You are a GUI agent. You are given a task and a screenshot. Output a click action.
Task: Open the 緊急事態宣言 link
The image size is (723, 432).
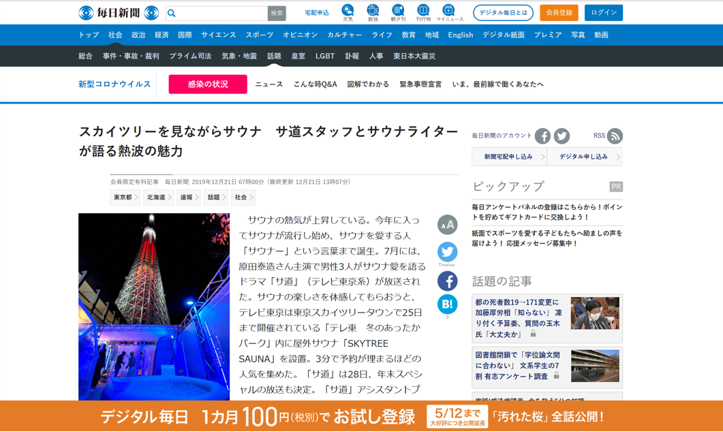click(421, 84)
